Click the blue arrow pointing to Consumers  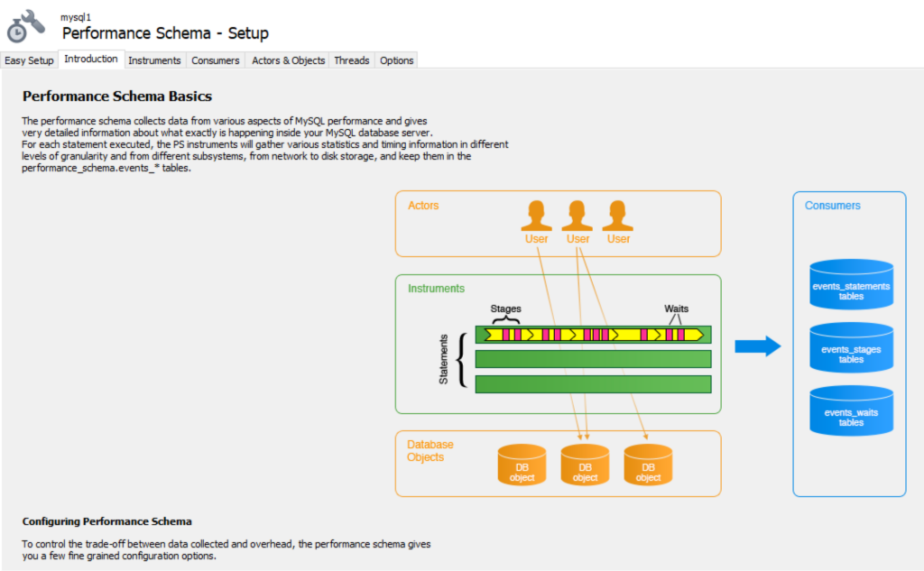point(758,347)
